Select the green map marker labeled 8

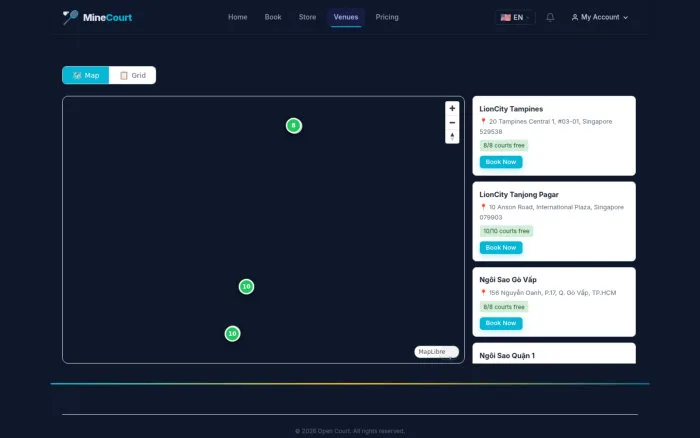[294, 126]
